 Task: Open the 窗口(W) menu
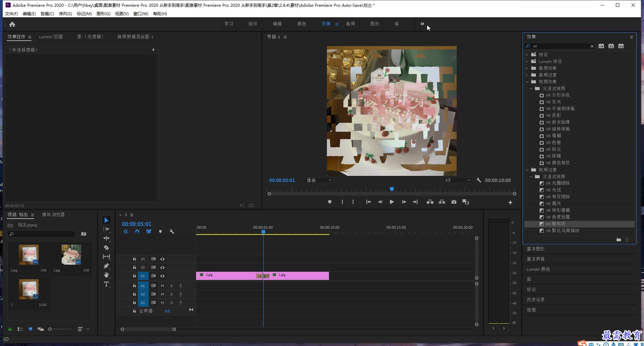point(141,14)
